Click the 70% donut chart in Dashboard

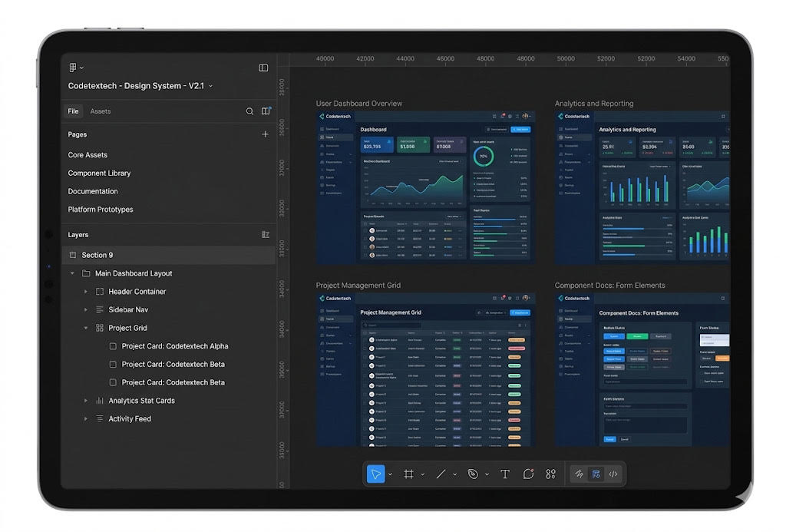(x=484, y=157)
